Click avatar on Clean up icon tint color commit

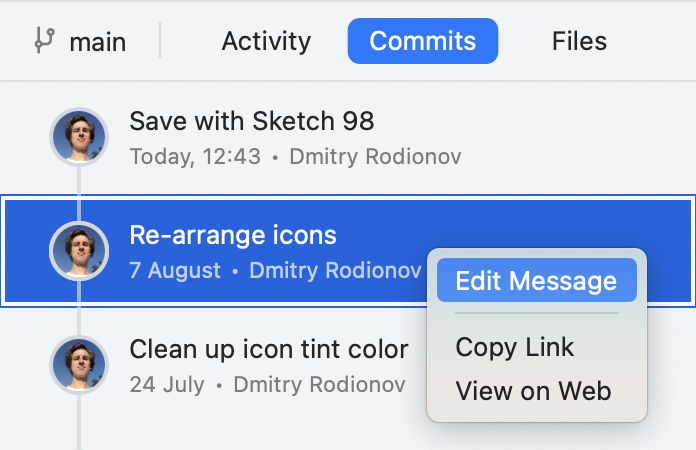79,365
